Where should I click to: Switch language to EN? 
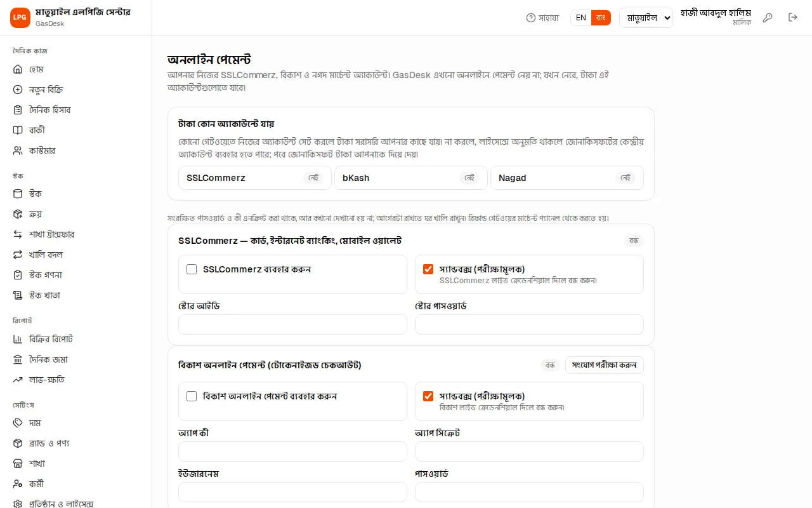(x=581, y=18)
